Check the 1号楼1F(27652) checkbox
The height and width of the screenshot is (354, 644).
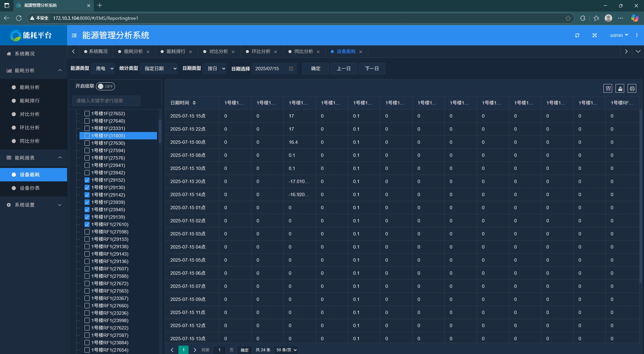(87, 114)
